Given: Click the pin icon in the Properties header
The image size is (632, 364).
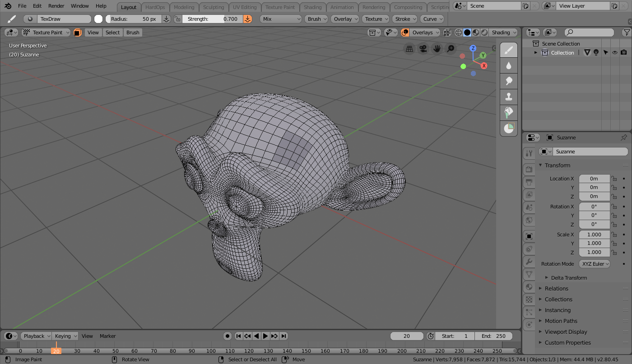Looking at the screenshot, I should point(624,138).
